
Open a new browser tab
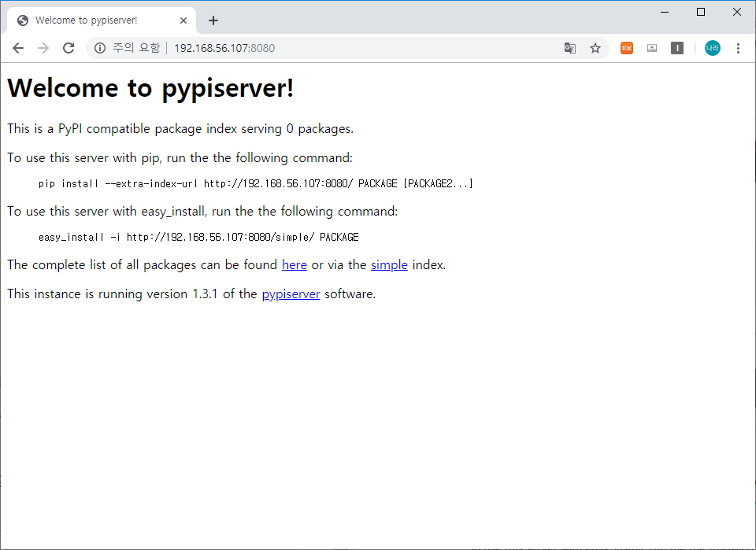[213, 20]
